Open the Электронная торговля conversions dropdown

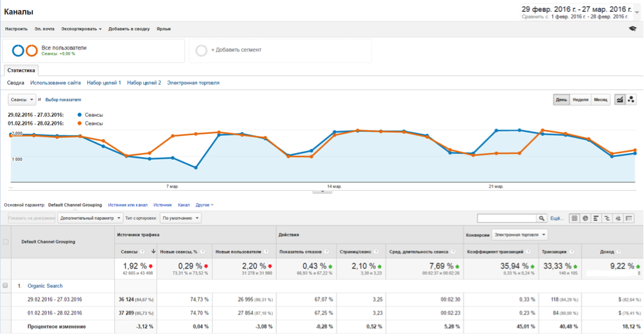click(520, 235)
